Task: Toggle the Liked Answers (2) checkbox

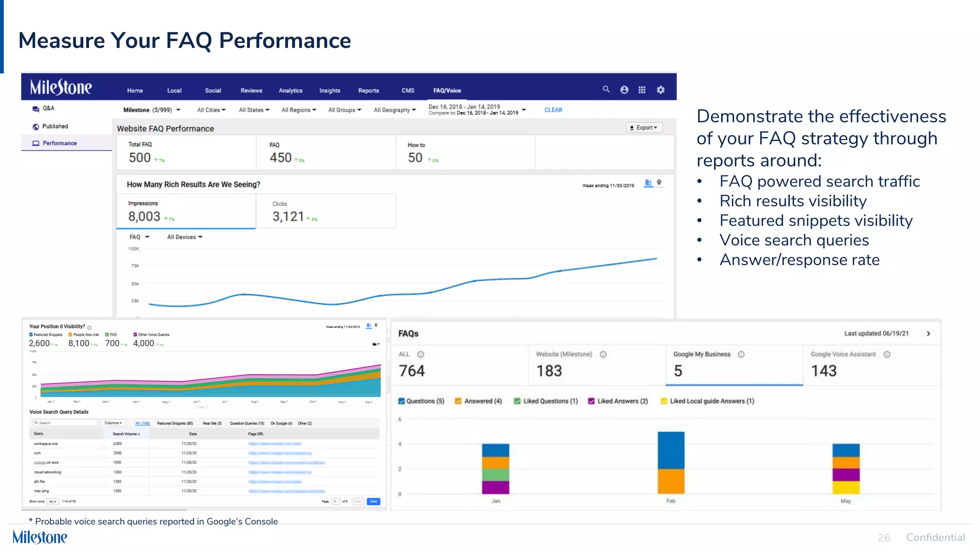Action: (591, 401)
